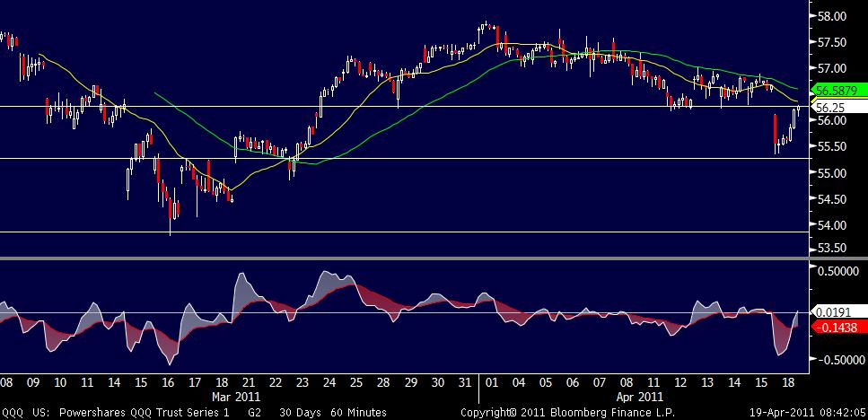
Task: Click the 10 date axis label
Action: coord(60,382)
